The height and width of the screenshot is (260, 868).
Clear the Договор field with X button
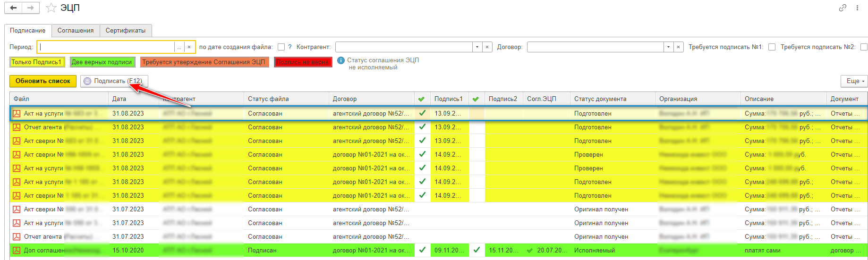click(x=678, y=47)
